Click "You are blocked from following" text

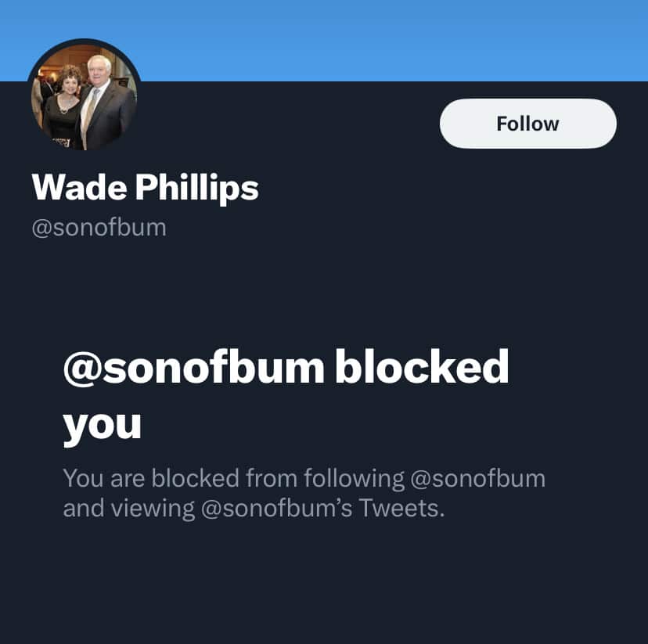point(233,478)
